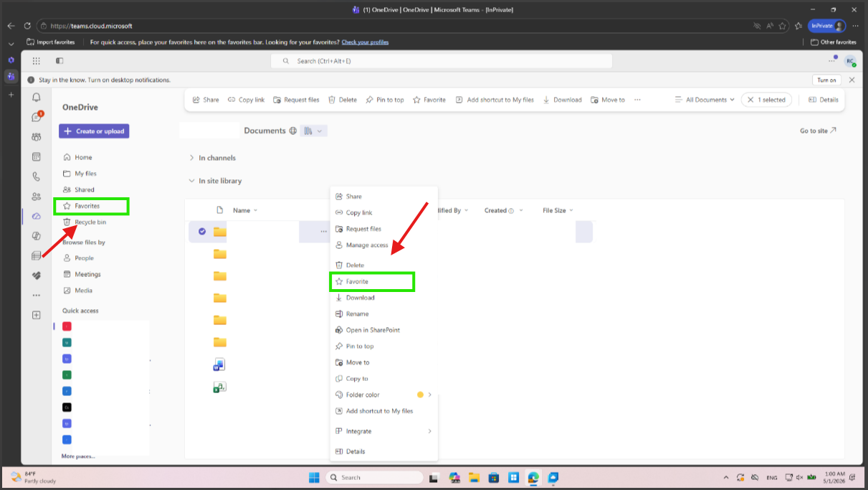Open Recycle bin in the OneDrive sidebar
Screen dimensions: 868x490
(91, 222)
